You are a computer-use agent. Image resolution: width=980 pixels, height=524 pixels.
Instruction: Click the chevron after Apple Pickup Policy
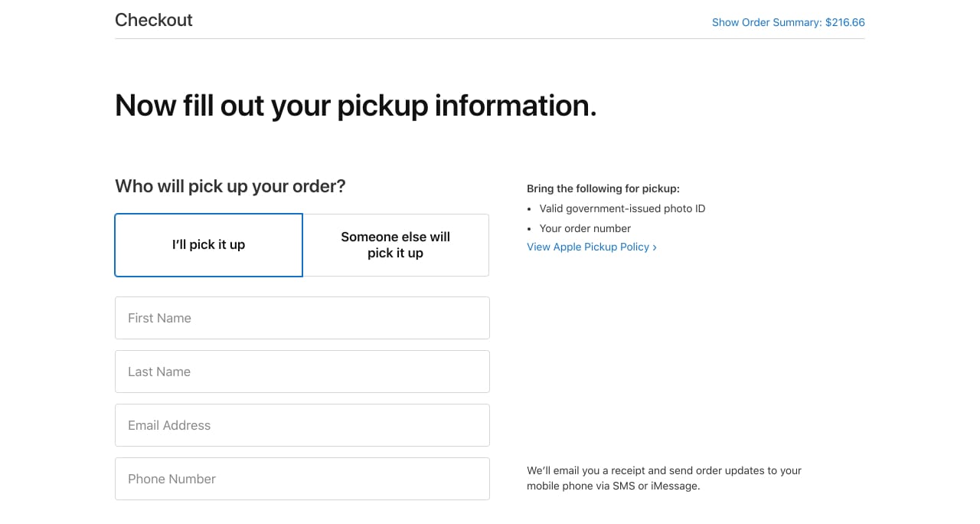pos(655,247)
